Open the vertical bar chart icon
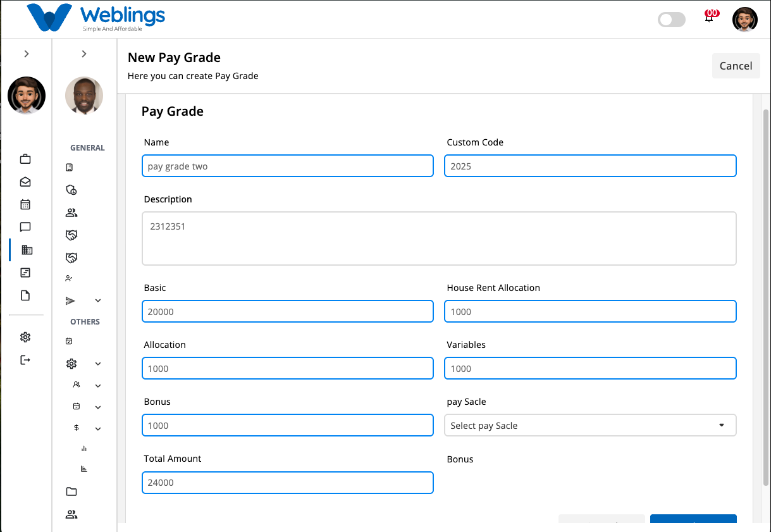The height and width of the screenshot is (532, 771). coord(84,448)
